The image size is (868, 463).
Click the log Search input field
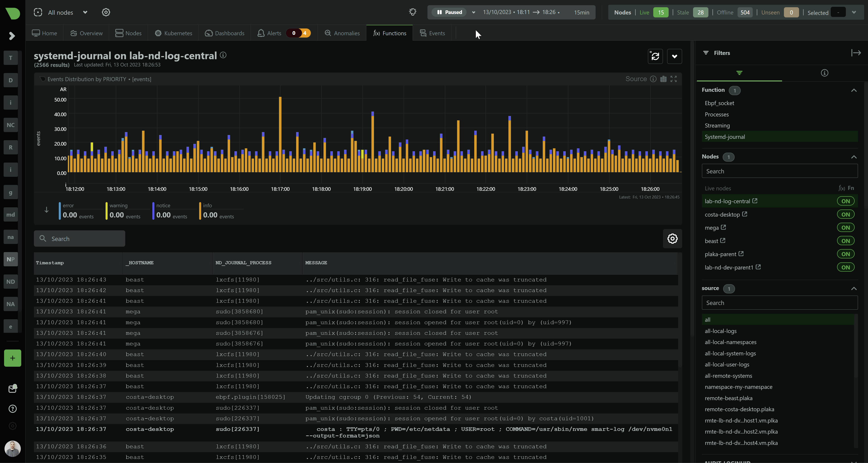(80, 239)
